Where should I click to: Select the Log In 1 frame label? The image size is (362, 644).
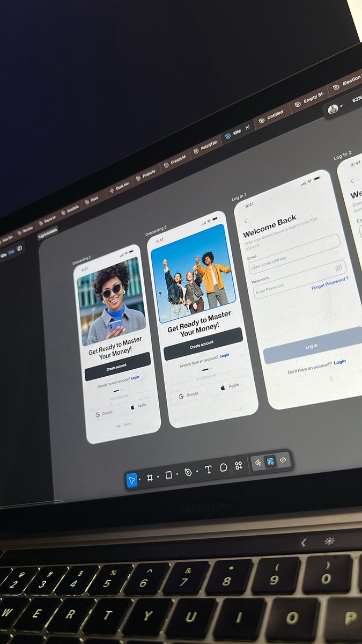click(x=239, y=198)
